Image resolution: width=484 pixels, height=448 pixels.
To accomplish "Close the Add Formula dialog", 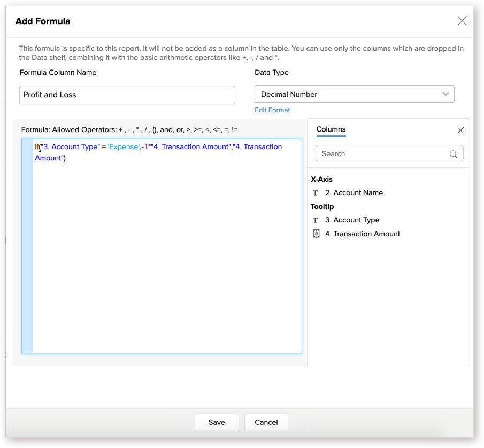I will pyautogui.click(x=462, y=21).
